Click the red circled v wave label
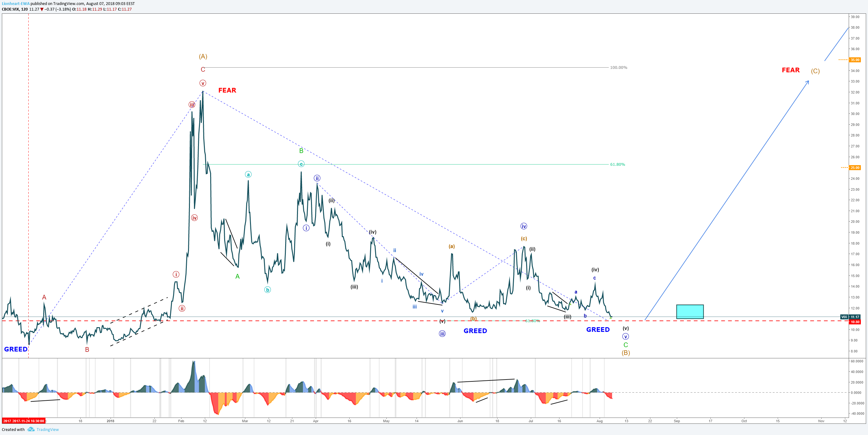 pyautogui.click(x=203, y=83)
